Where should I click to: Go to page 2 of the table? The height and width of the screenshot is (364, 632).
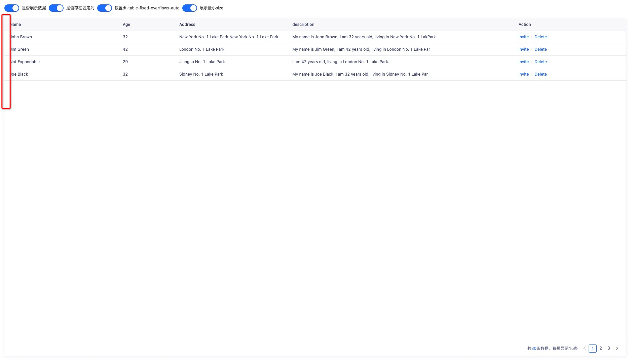[601, 348]
